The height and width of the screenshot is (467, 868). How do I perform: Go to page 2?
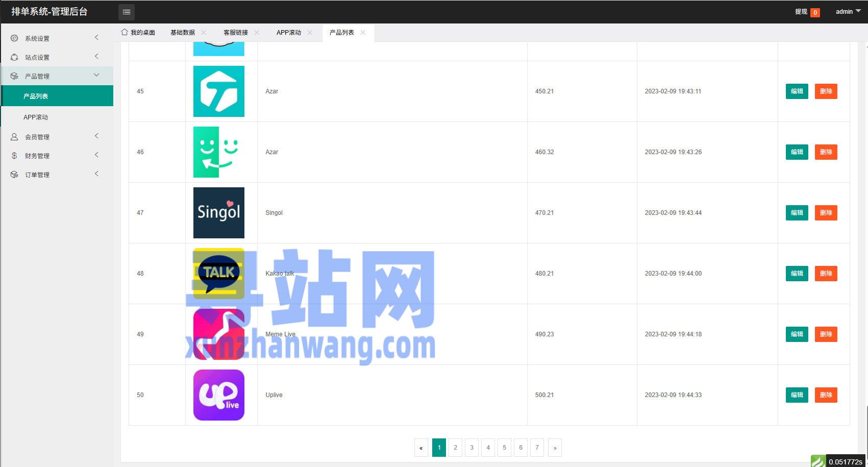(455, 448)
